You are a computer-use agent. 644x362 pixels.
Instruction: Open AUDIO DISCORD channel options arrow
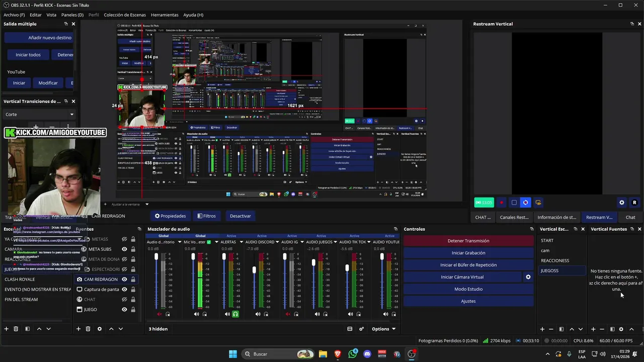[278, 242]
